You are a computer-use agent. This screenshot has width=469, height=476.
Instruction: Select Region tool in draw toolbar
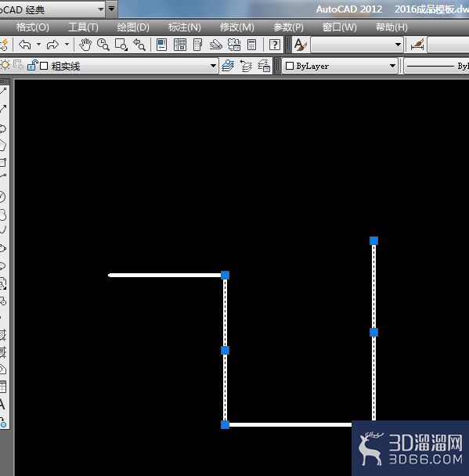click(x=3, y=370)
